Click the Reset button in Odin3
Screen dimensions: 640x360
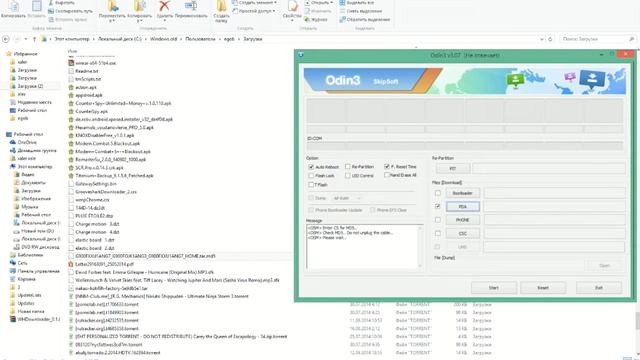coord(543,288)
